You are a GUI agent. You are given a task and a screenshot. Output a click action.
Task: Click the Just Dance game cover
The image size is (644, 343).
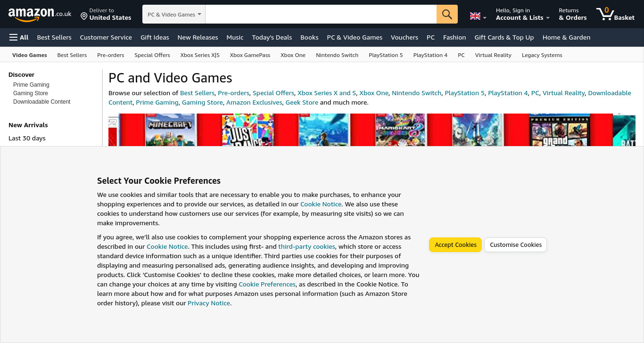click(248, 130)
